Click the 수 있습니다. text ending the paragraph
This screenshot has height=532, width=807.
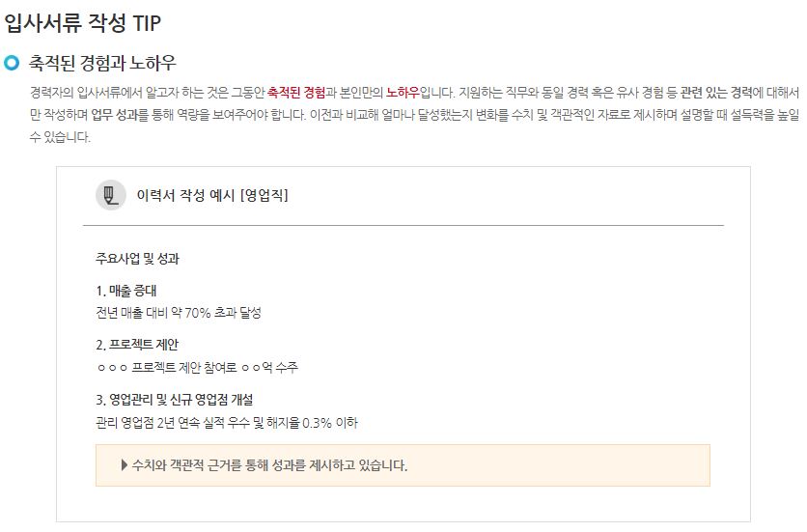point(60,137)
